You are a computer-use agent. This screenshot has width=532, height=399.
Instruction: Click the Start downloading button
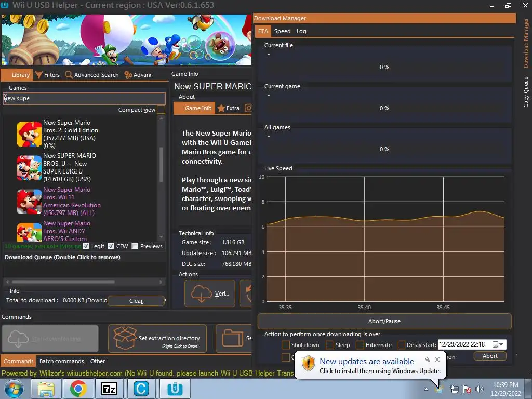pyautogui.click(x=50, y=339)
